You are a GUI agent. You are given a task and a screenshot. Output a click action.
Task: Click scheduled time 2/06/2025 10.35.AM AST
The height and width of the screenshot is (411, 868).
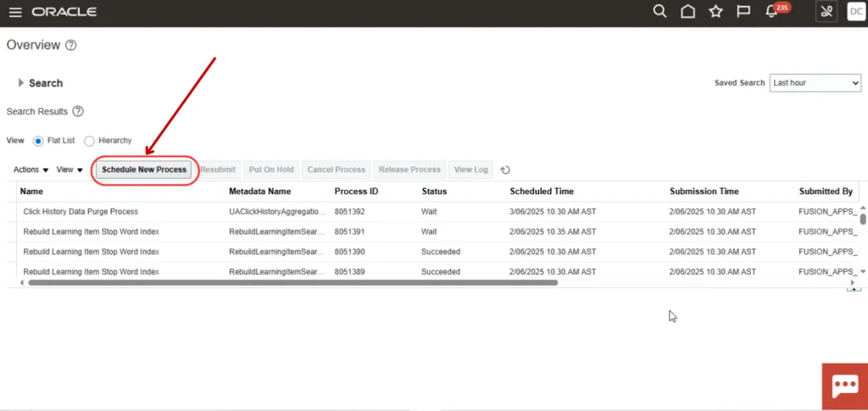click(x=553, y=232)
